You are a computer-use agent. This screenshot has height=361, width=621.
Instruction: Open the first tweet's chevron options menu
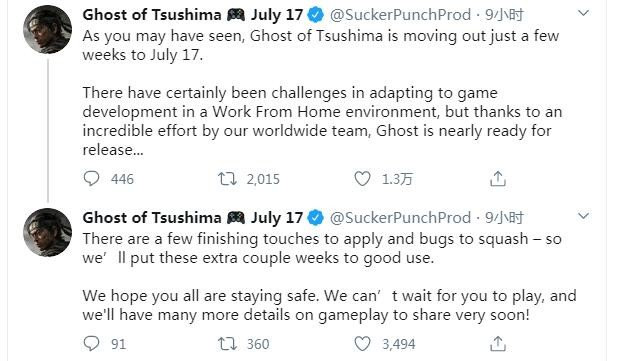pos(583,13)
